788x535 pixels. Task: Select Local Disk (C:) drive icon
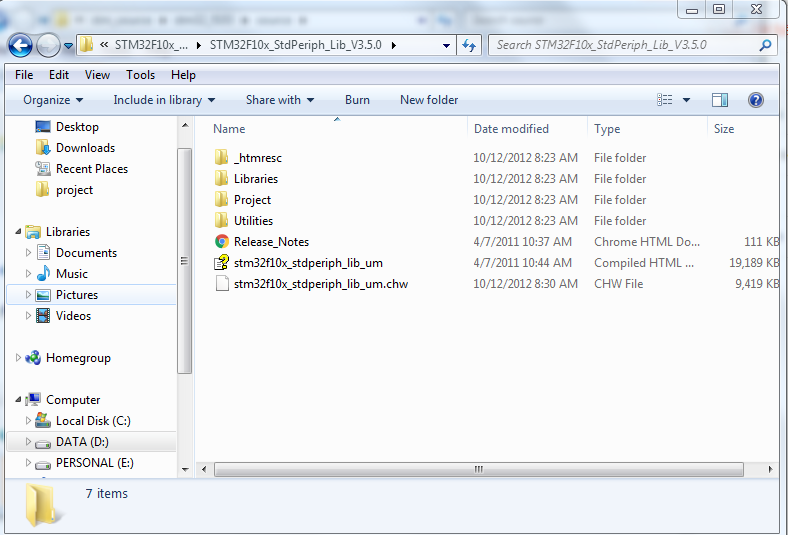[43, 420]
